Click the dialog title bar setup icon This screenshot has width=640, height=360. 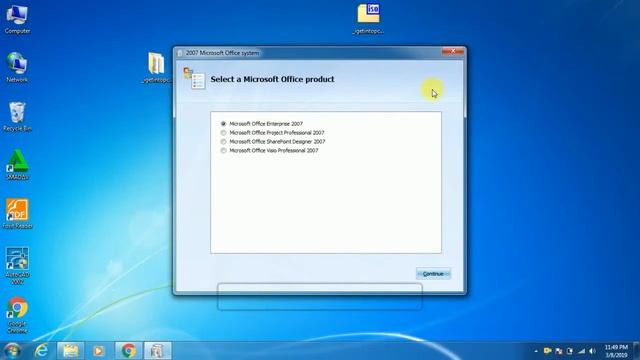[180, 53]
